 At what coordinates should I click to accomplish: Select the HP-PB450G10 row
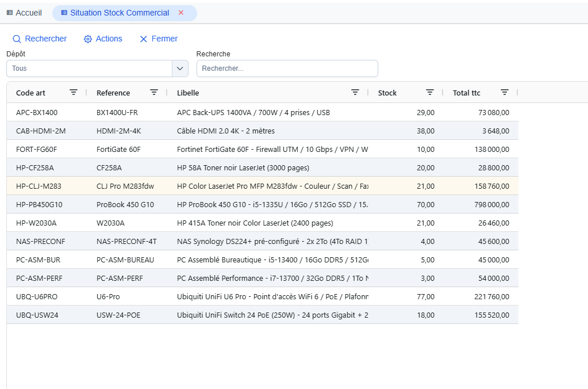tap(263, 205)
